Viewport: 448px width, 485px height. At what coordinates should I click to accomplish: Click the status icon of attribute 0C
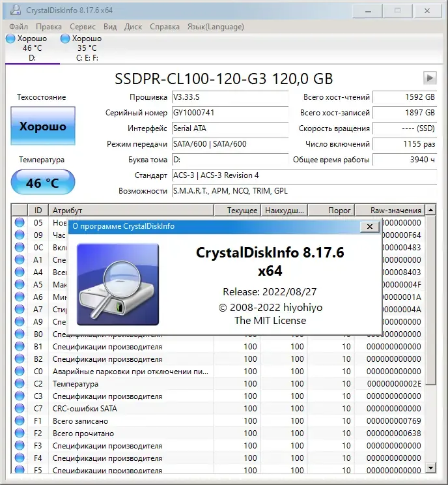coord(20,247)
